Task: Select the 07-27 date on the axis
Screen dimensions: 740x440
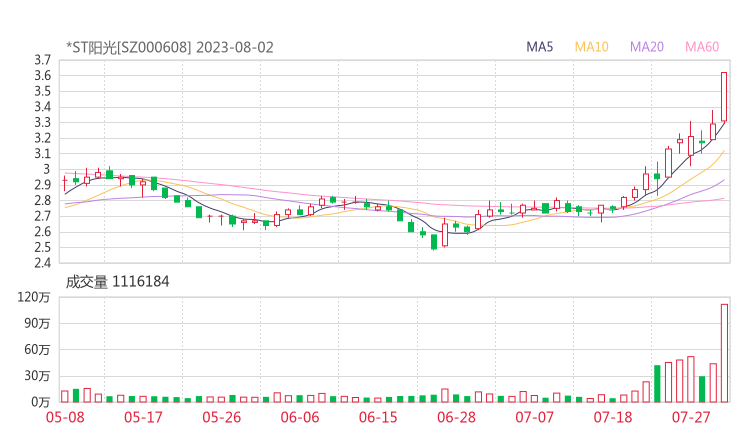Action: (x=691, y=417)
